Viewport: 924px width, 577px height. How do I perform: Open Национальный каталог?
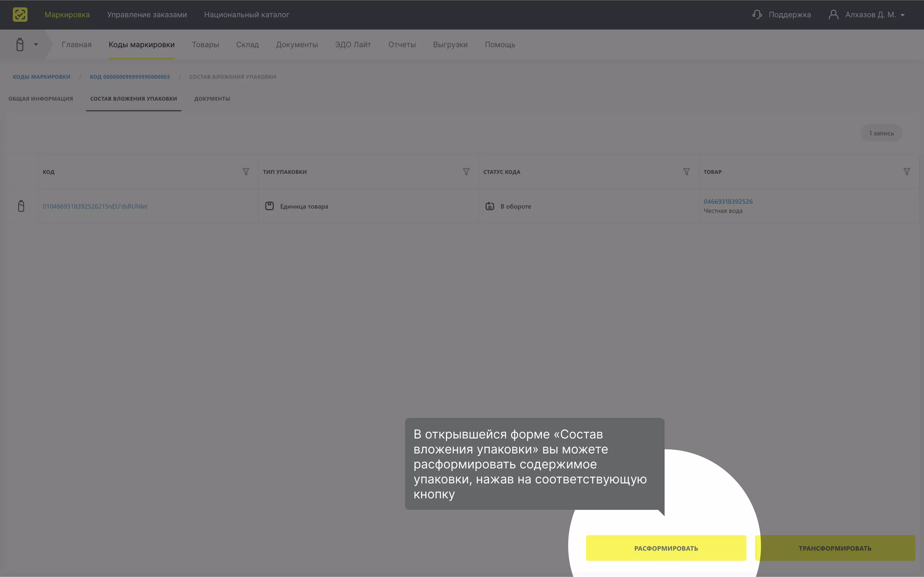coord(247,14)
